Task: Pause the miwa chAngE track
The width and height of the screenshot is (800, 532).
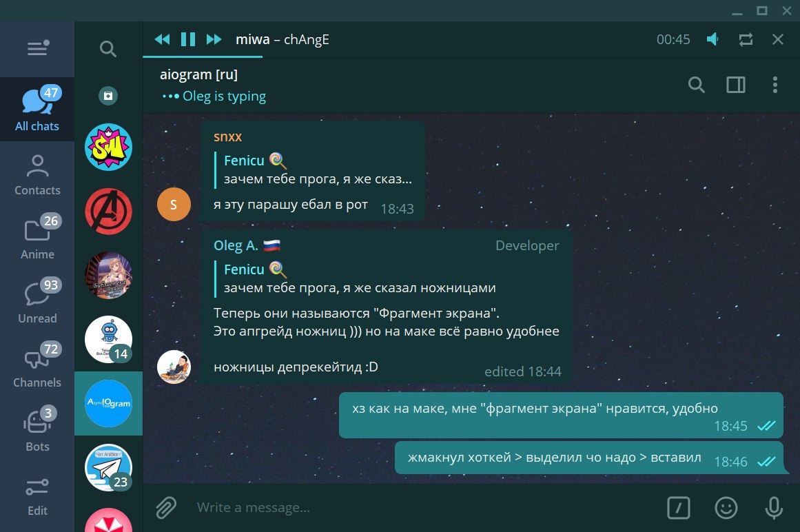Action: [187, 39]
